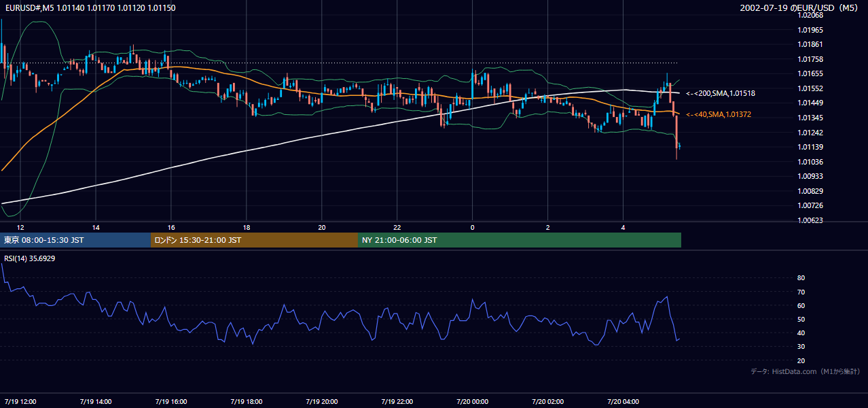
Task: Select the NY 21:00-06:00 JST session bar
Action: point(520,240)
